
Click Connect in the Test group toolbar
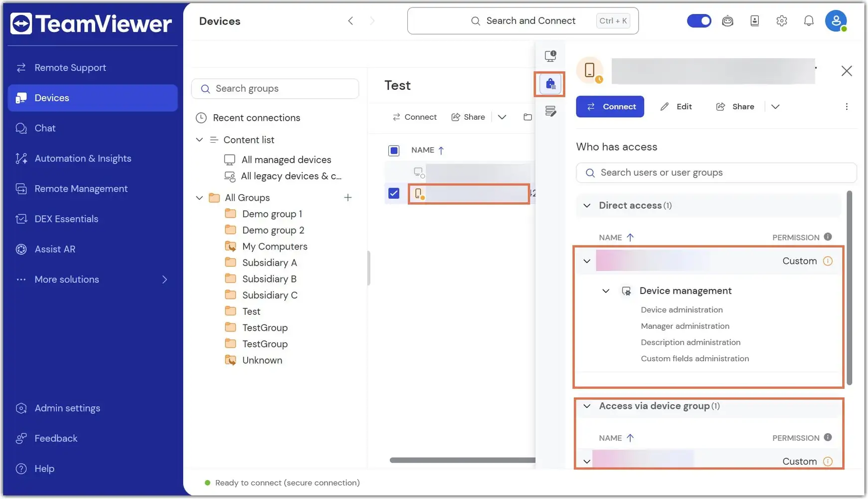[414, 117]
